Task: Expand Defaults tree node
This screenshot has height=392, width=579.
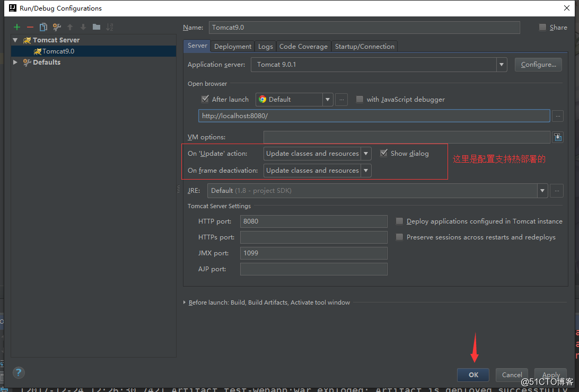Action: 15,62
